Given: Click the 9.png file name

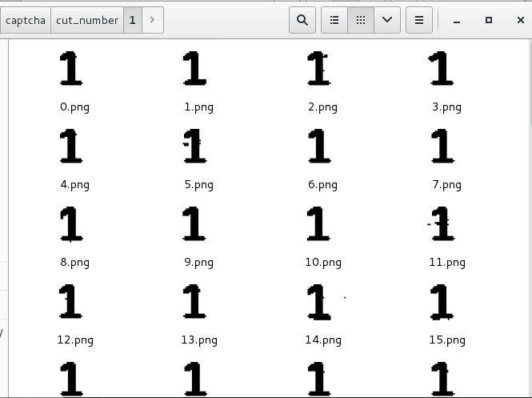Looking at the screenshot, I should [199, 263].
